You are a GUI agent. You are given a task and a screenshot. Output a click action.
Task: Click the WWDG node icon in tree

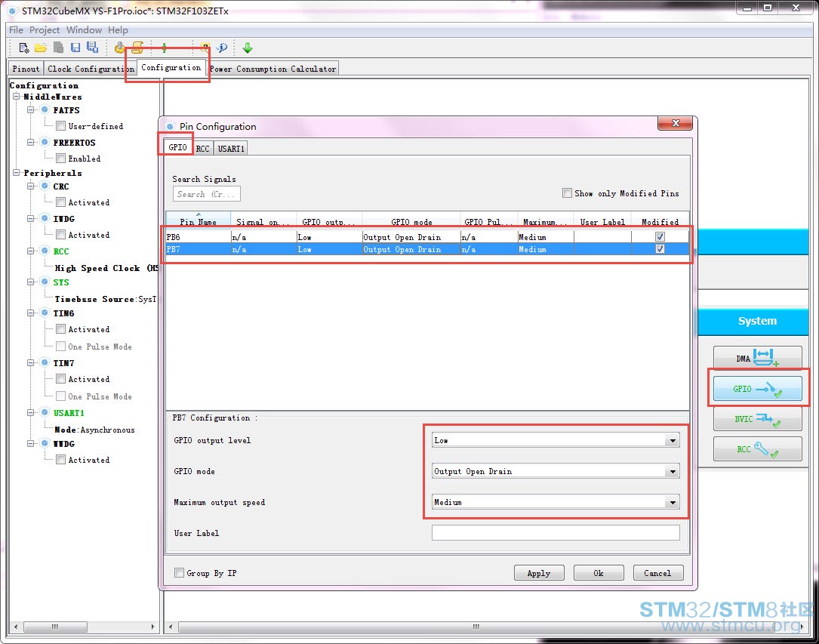pos(45,443)
